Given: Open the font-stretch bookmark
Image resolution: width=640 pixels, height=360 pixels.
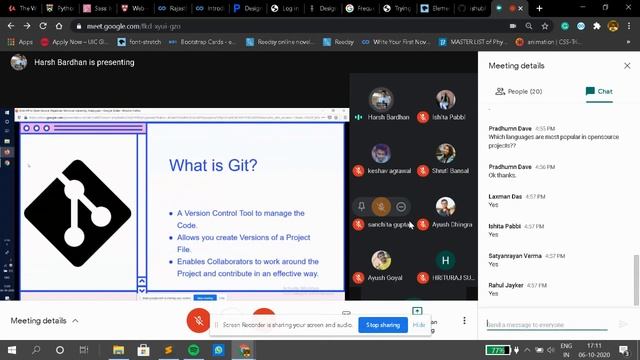Looking at the screenshot, I should [x=139, y=42].
